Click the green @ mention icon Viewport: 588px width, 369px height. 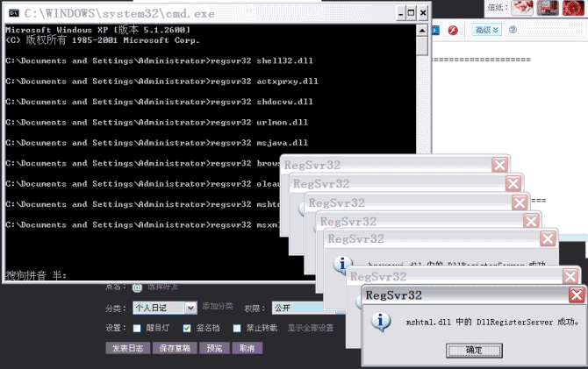[137, 287]
